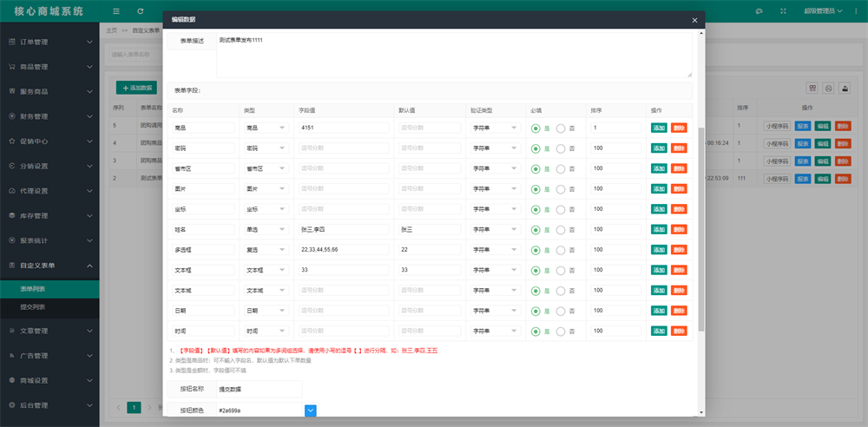
Task: Open the 超级管理员 user dropdown
Action: (x=823, y=11)
